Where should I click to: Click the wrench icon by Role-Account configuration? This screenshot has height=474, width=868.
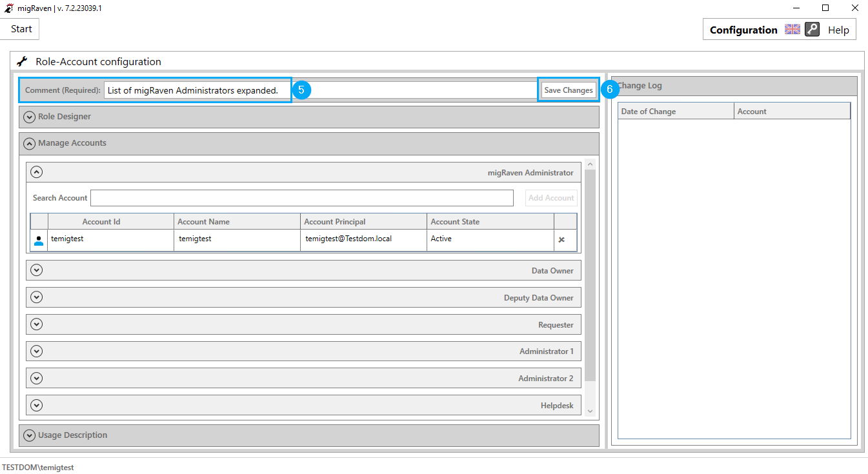(x=22, y=62)
